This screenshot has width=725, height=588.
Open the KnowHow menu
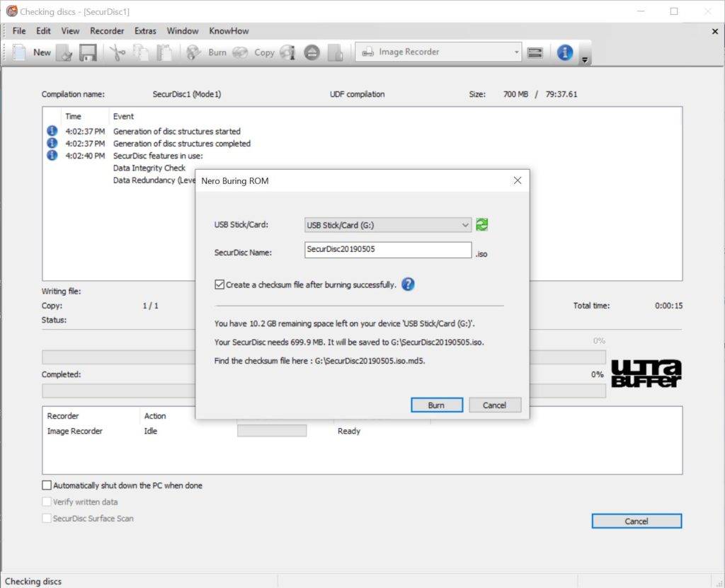point(229,31)
